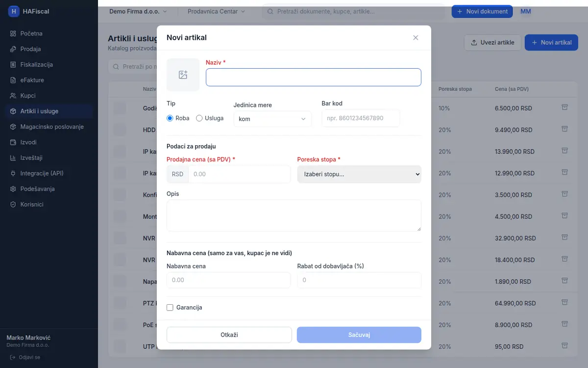Click the image upload placeholder icon
Image resolution: width=588 pixels, height=368 pixels.
coord(183,75)
